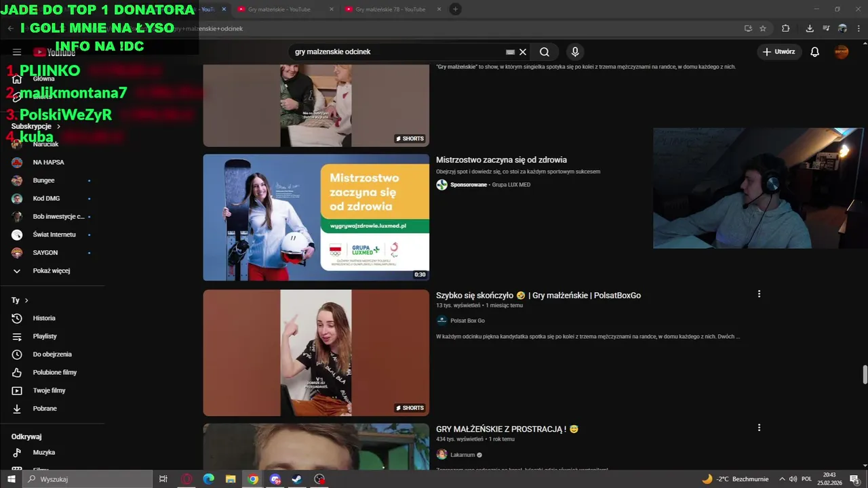Open options menu for 'Szybko się skończyło' video
Image resolution: width=868 pixels, height=488 pixels.
pos(759,294)
